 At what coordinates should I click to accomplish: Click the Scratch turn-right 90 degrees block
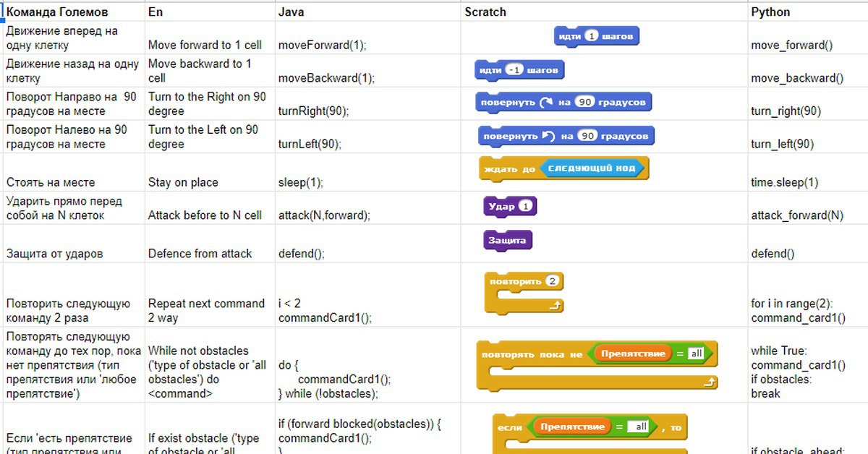[563, 103]
